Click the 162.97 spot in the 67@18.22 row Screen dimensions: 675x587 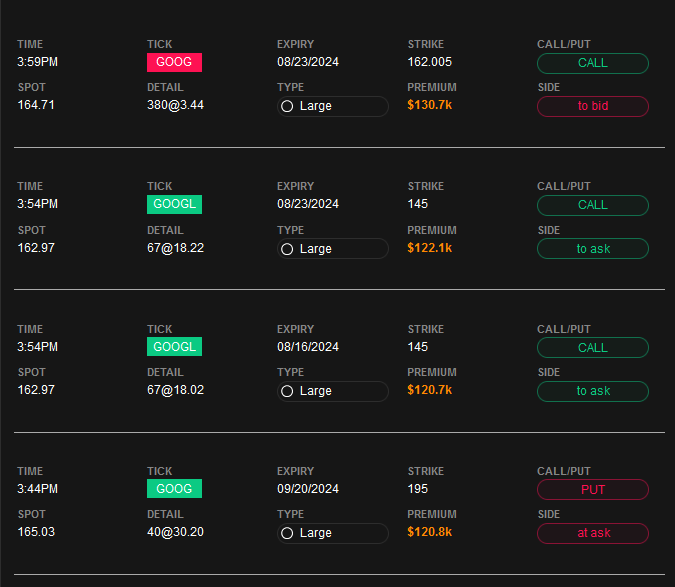pyautogui.click(x=36, y=248)
